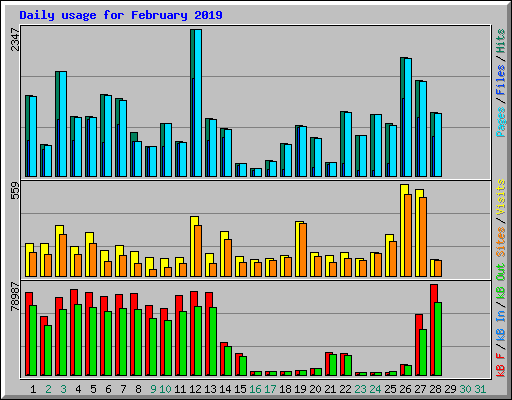Click the day 26 yellow visits bar
This screenshot has height=400, width=512.
click(402, 230)
